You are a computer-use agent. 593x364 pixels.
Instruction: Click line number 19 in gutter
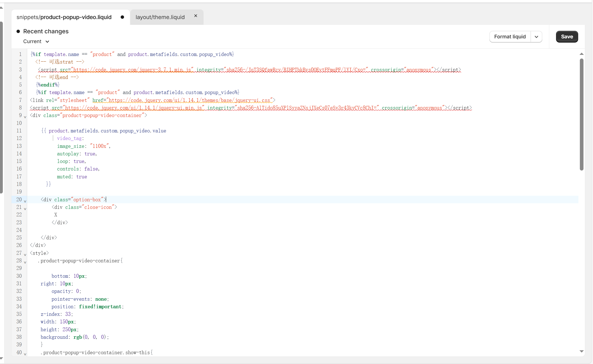click(19, 192)
